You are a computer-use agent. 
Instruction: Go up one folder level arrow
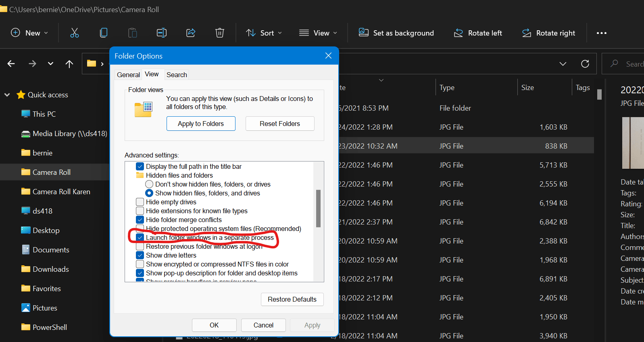(x=69, y=64)
